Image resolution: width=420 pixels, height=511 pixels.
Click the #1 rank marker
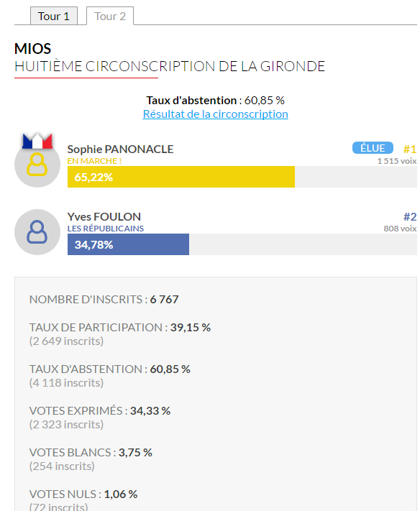[x=410, y=149]
